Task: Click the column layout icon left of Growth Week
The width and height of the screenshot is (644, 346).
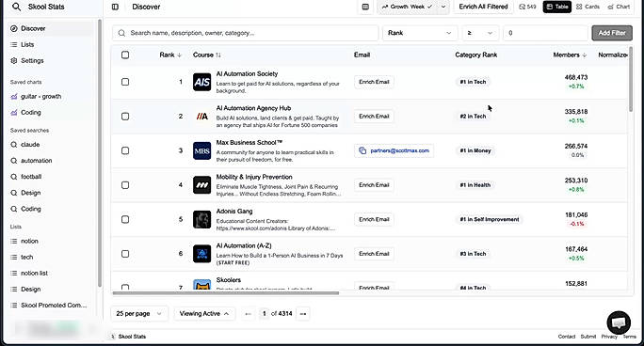Action: (365, 7)
